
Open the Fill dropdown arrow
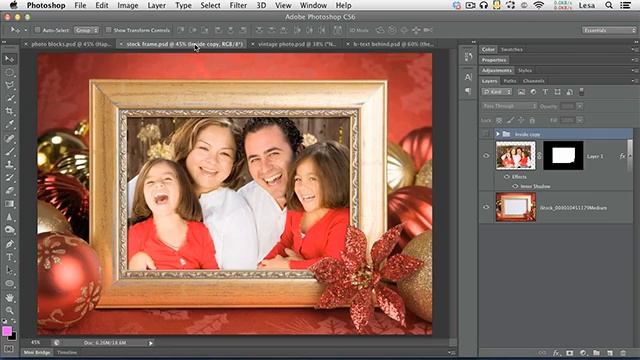(x=579, y=120)
